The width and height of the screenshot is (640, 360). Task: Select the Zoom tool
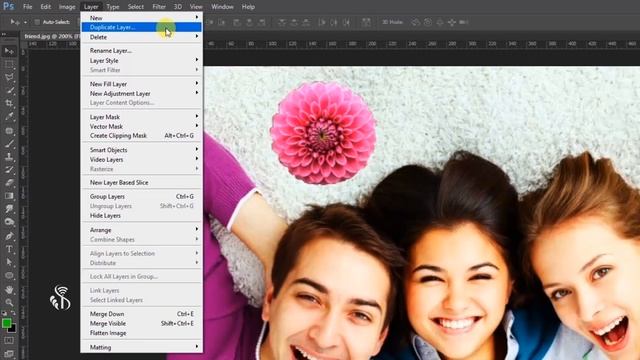click(9, 302)
